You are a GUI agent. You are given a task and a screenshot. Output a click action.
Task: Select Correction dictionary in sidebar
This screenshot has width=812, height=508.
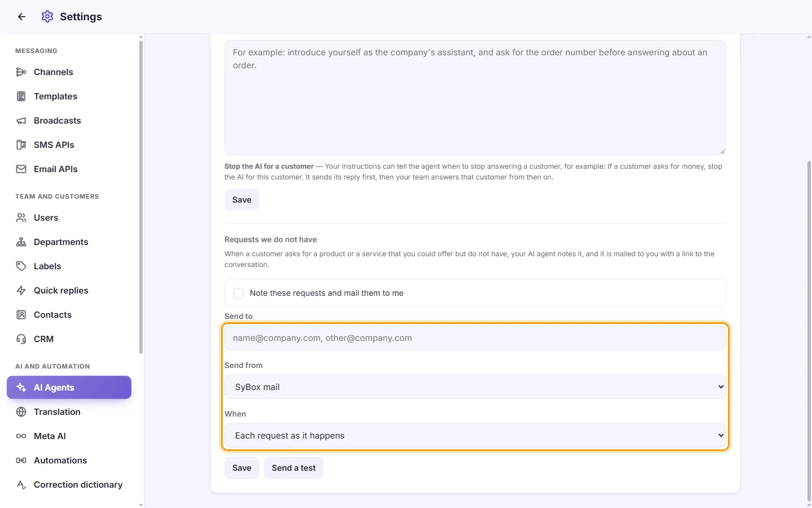tap(69, 484)
